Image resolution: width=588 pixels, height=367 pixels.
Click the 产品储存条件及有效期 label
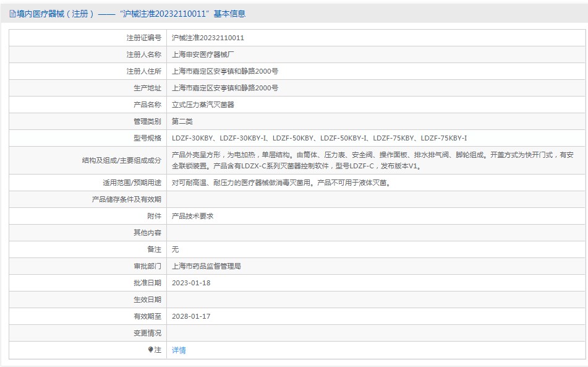(x=126, y=199)
